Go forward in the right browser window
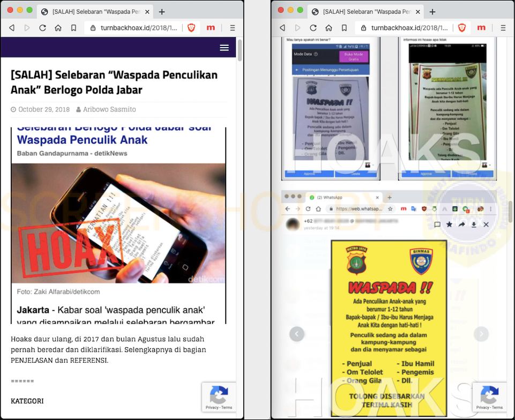 (x=297, y=28)
